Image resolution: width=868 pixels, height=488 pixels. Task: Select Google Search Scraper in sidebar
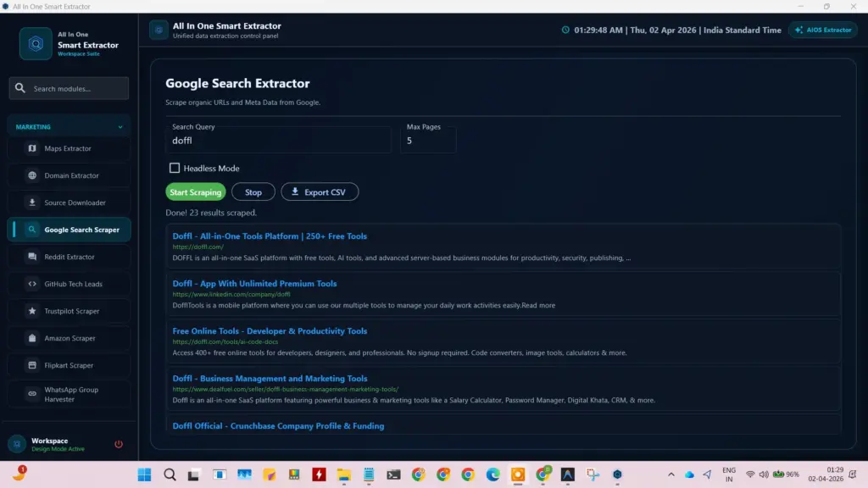(x=69, y=230)
